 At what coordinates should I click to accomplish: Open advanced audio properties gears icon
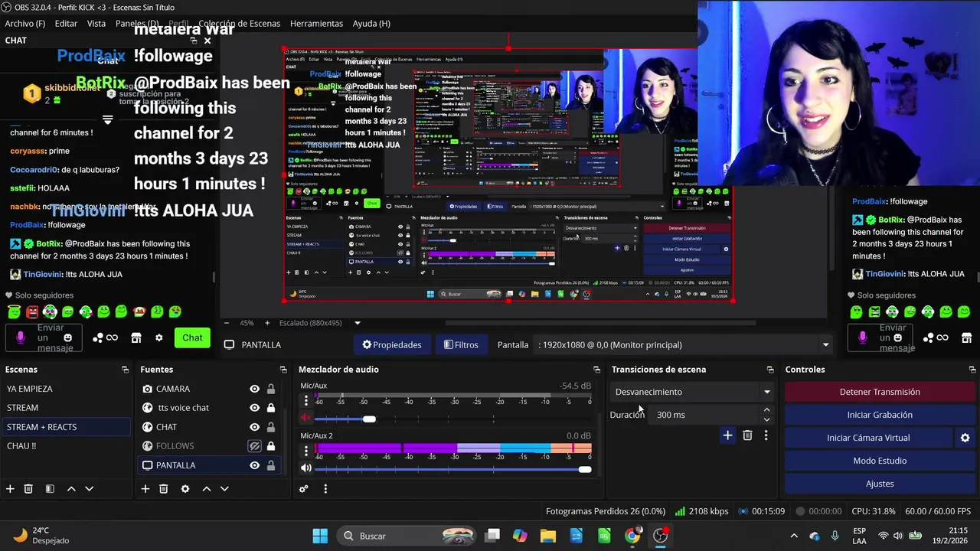pos(304,489)
